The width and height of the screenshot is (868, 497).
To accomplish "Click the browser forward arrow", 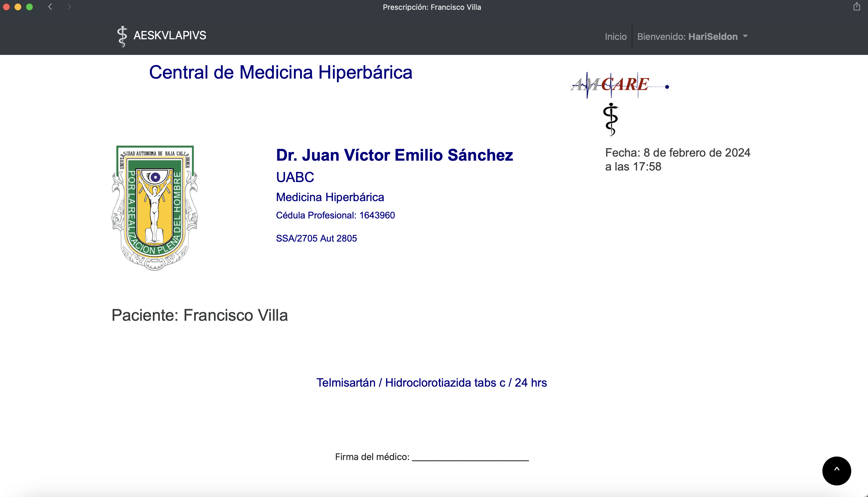I will point(69,7).
